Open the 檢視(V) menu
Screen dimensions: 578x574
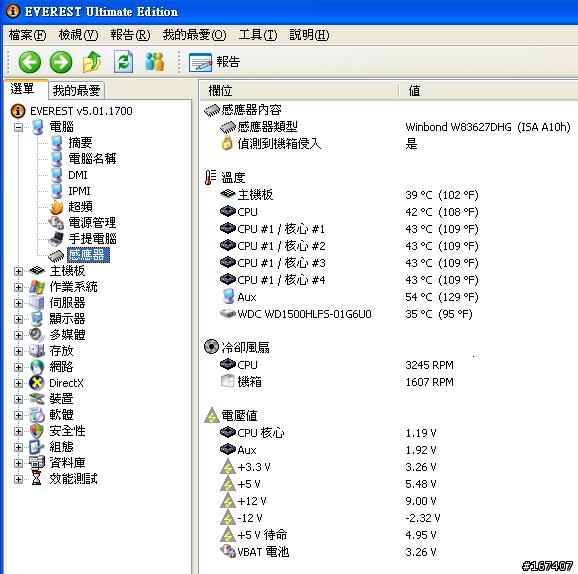pyautogui.click(x=78, y=35)
